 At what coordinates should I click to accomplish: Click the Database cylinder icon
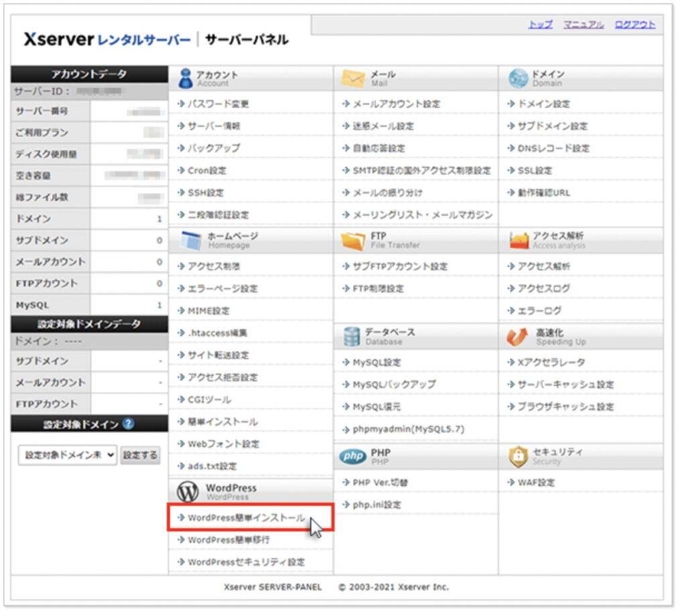pos(352,336)
